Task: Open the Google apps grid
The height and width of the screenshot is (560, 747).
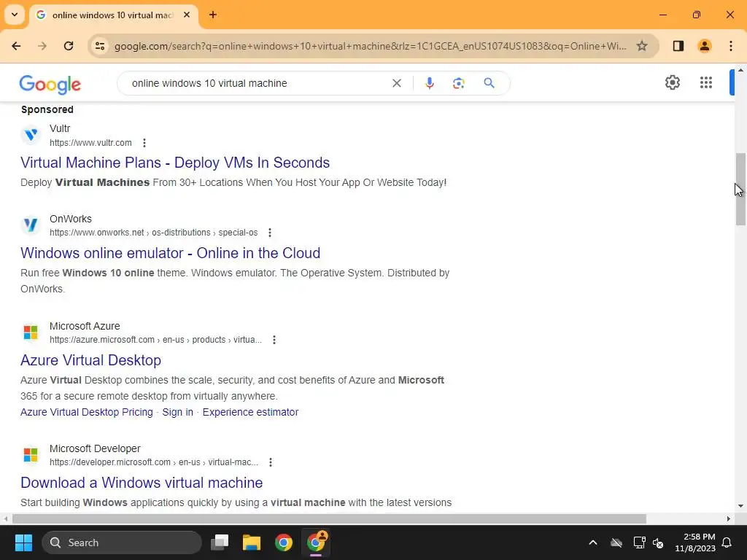Action: [706, 82]
